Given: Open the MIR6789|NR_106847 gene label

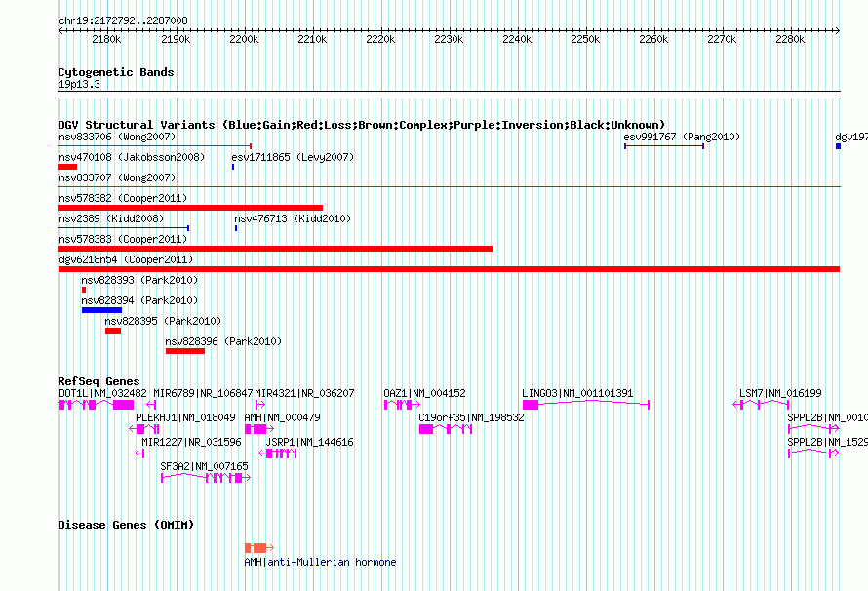Looking at the screenshot, I should 203,393.
